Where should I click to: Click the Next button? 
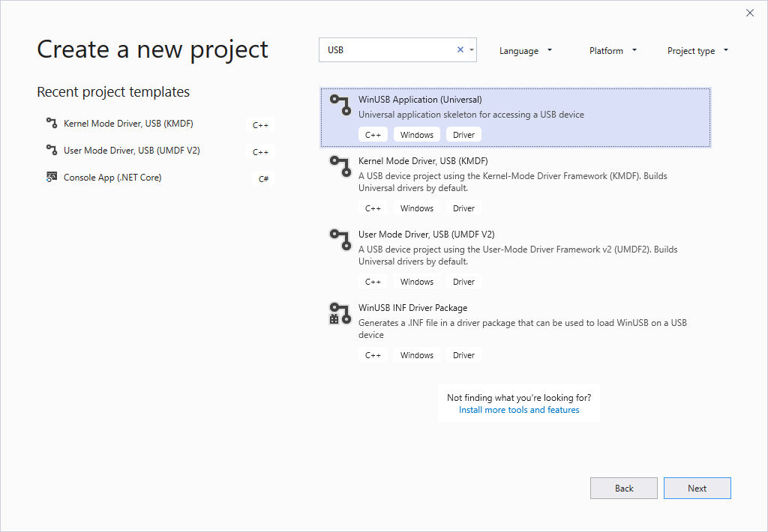[x=697, y=488]
